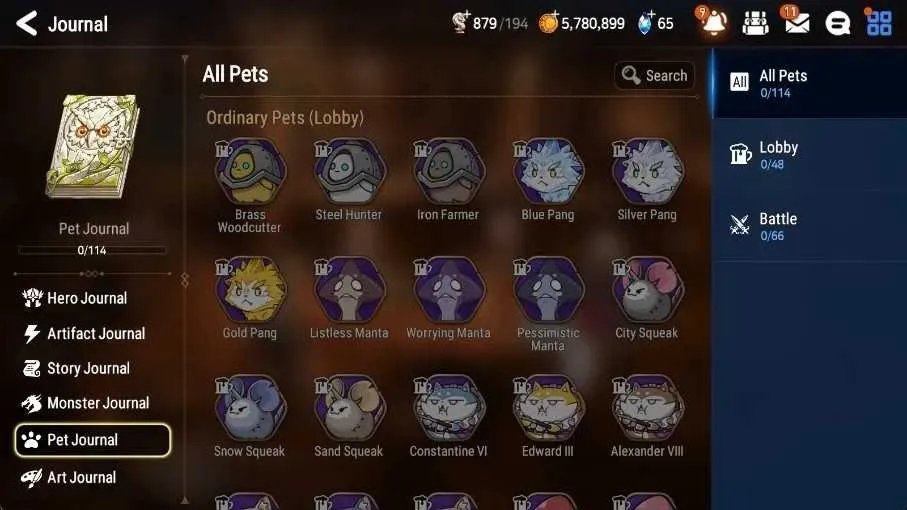Go back using the Journal arrow

[x=27, y=24]
